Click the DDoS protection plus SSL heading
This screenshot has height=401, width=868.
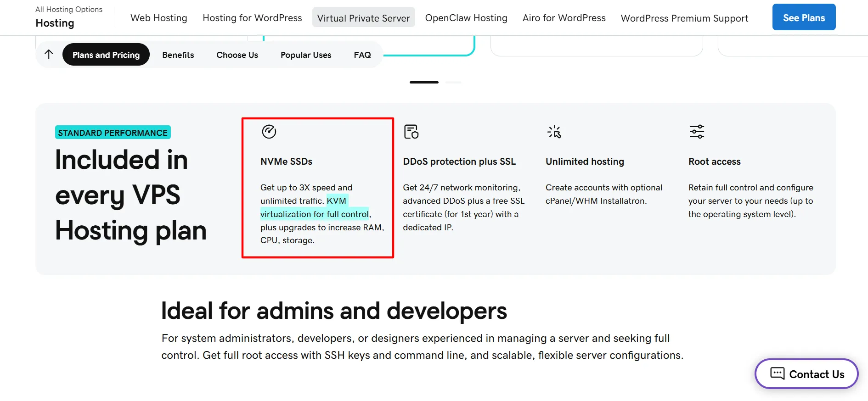click(459, 162)
